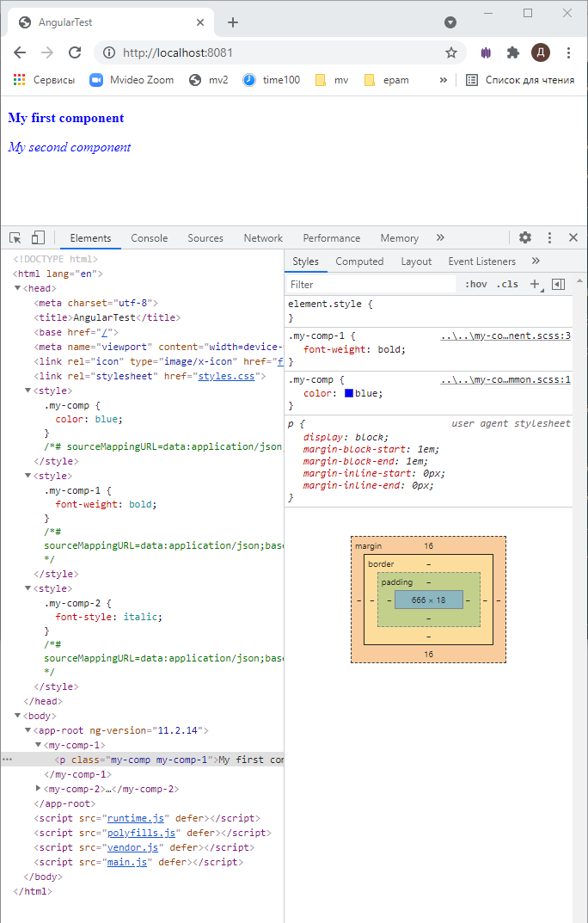Bookmark this page with the star icon
The image size is (588, 923).
[x=451, y=53]
